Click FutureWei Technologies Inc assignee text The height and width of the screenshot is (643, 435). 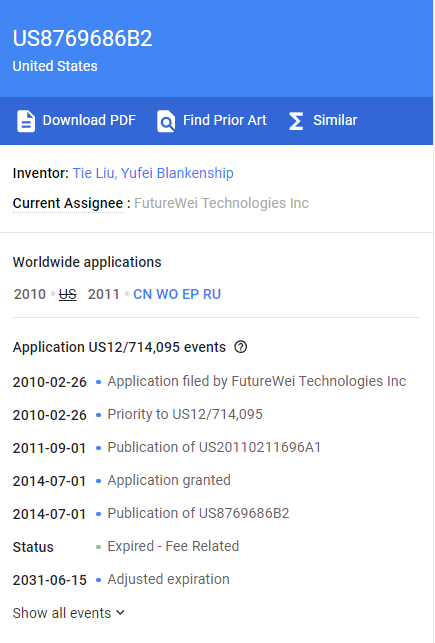pyautogui.click(x=221, y=203)
